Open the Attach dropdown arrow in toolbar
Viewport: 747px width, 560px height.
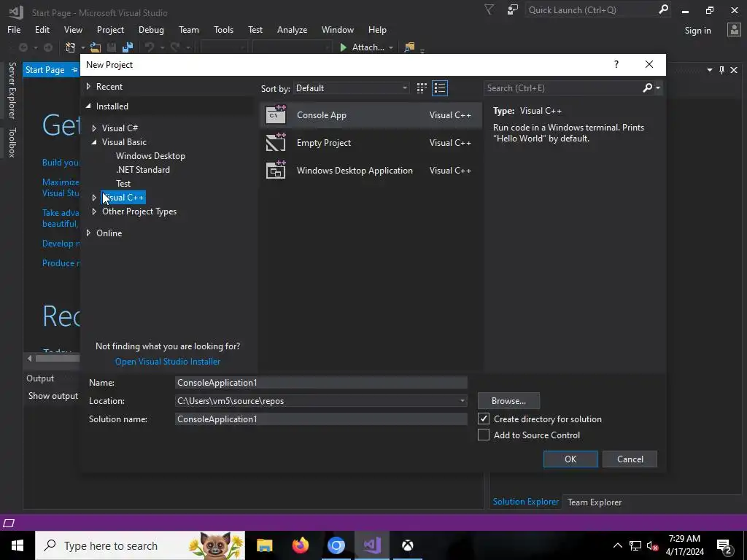(x=391, y=47)
